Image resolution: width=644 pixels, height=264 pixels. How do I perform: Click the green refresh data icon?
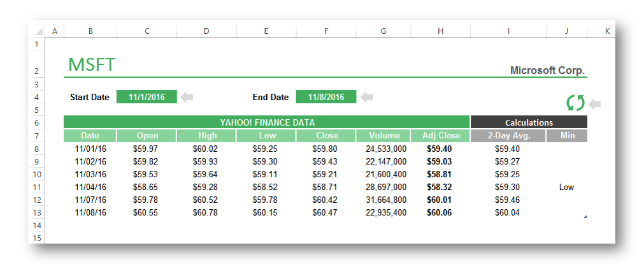click(x=575, y=103)
